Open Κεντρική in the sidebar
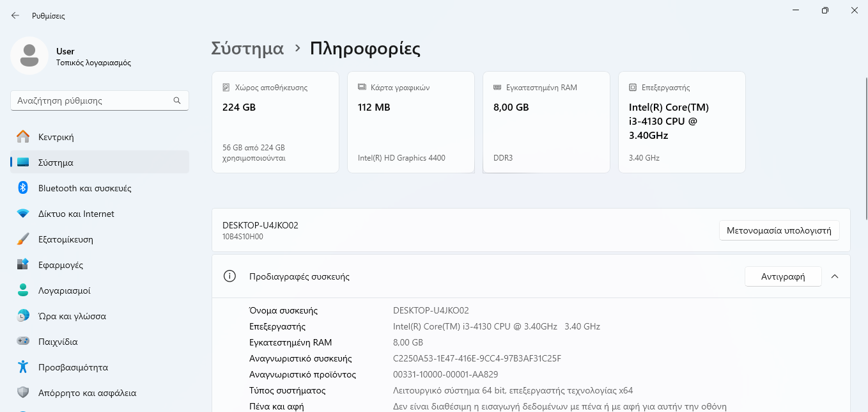 click(x=100, y=137)
